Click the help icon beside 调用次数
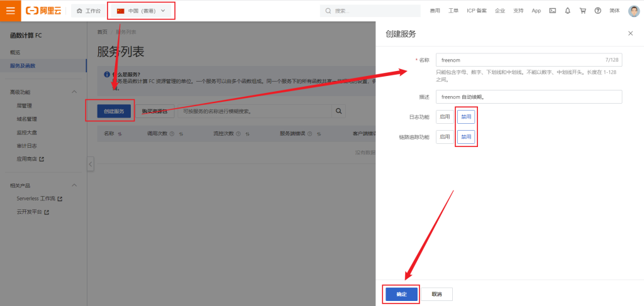Viewport: 644px width, 306px height. click(172, 134)
